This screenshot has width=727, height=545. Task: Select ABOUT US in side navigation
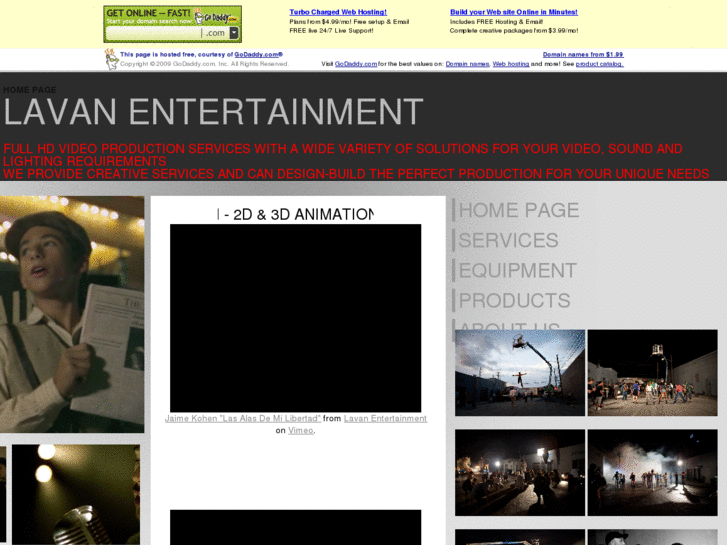coord(509,325)
